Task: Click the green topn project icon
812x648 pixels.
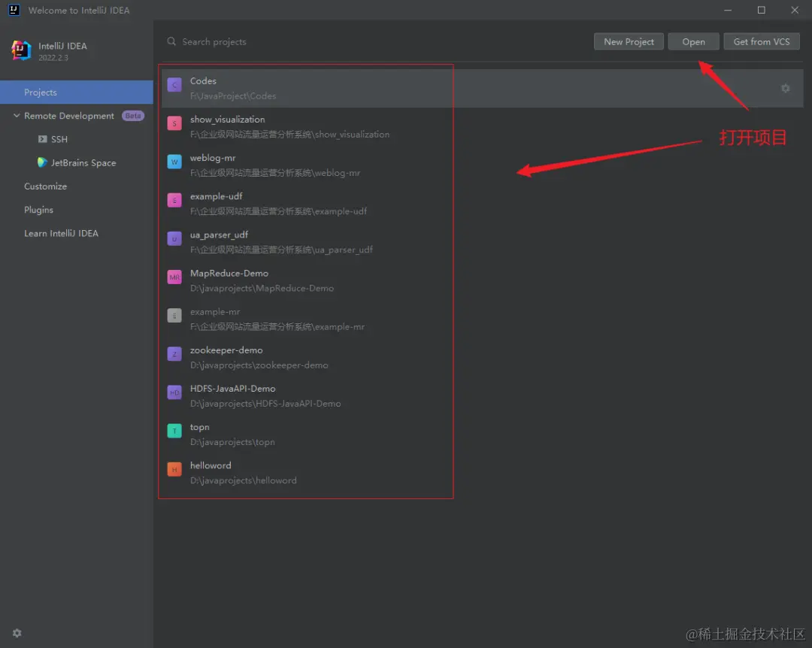Action: [x=174, y=431]
